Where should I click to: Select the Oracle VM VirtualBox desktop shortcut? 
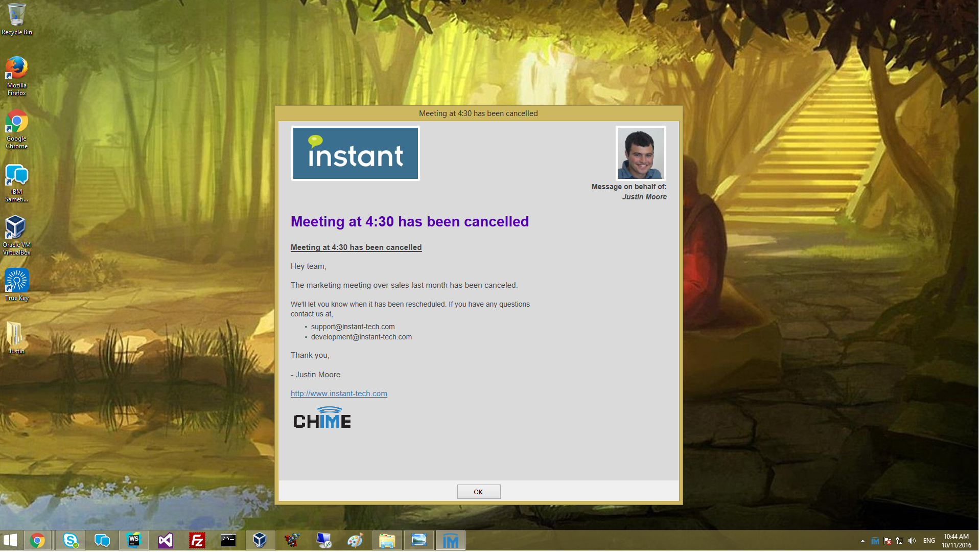tap(17, 236)
